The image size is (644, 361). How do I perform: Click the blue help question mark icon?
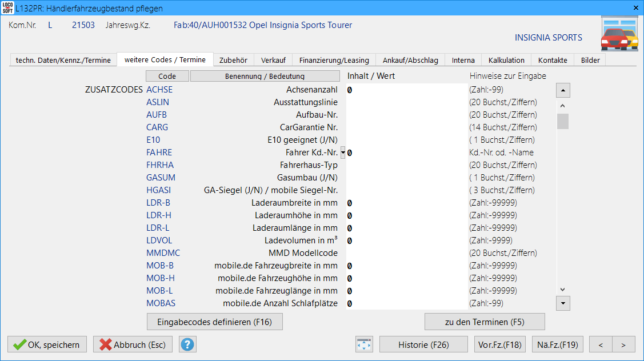point(187,344)
